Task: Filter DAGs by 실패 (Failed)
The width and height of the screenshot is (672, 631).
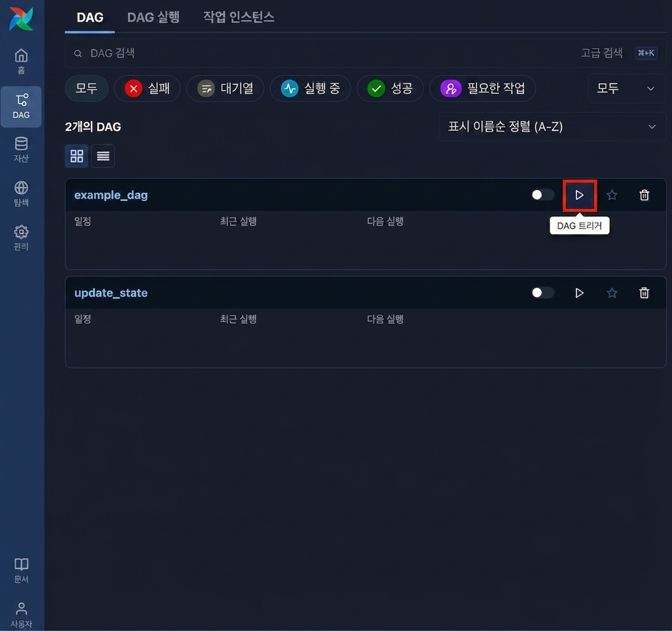Action: pyautogui.click(x=147, y=88)
